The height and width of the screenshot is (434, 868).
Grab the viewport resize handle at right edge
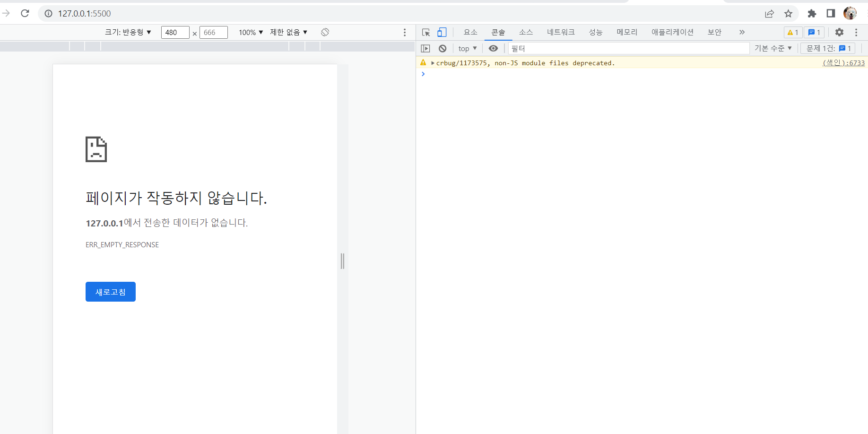343,261
